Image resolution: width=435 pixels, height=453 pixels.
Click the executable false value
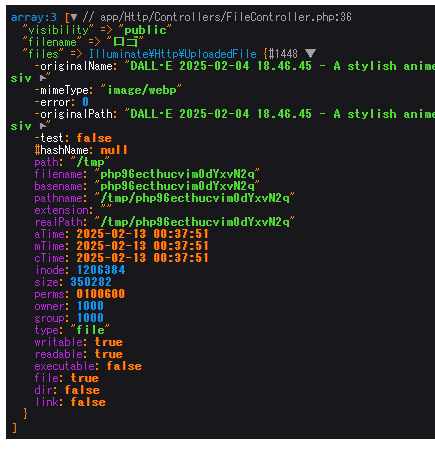(124, 366)
